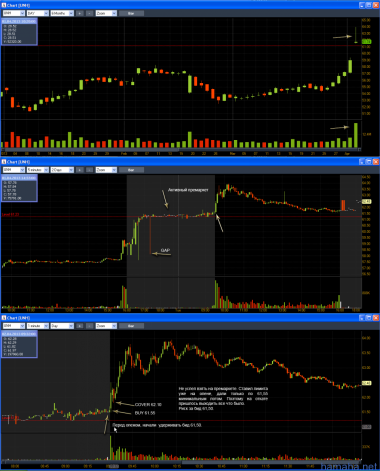Maximize the middle Chart [UNH] window
This screenshot has width=380, height=471.
tap(369, 162)
